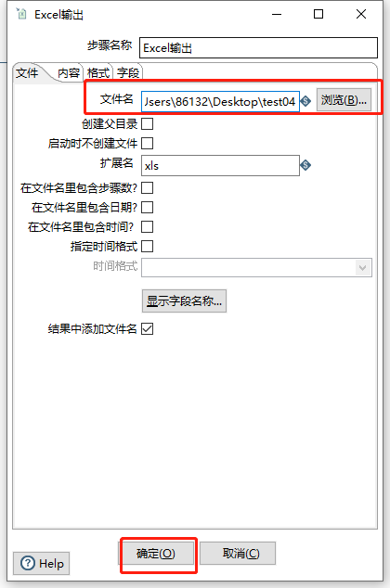Open the 字段 tab

(127, 72)
